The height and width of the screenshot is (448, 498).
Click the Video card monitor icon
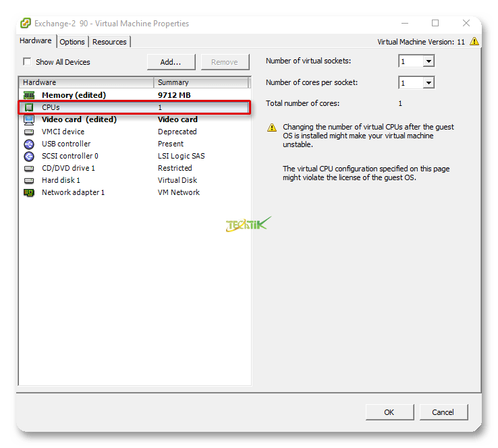29,119
